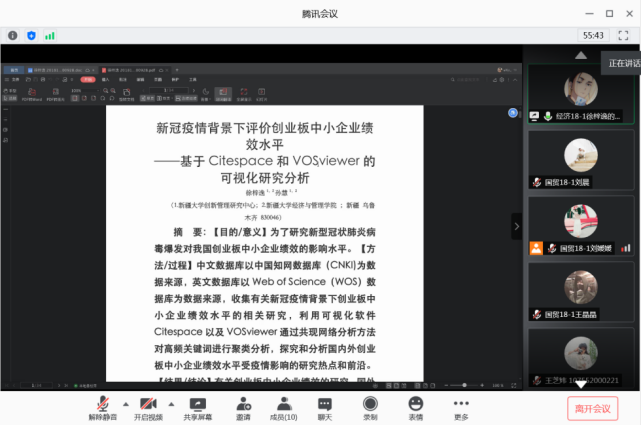642x425 pixels.
Task: Open the meeting info icon
Action: click(13, 36)
